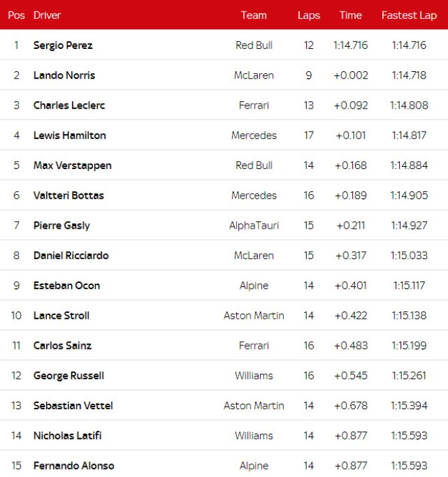The image size is (448, 477).
Task: Click Lance Stroll's name
Action: click(x=62, y=316)
